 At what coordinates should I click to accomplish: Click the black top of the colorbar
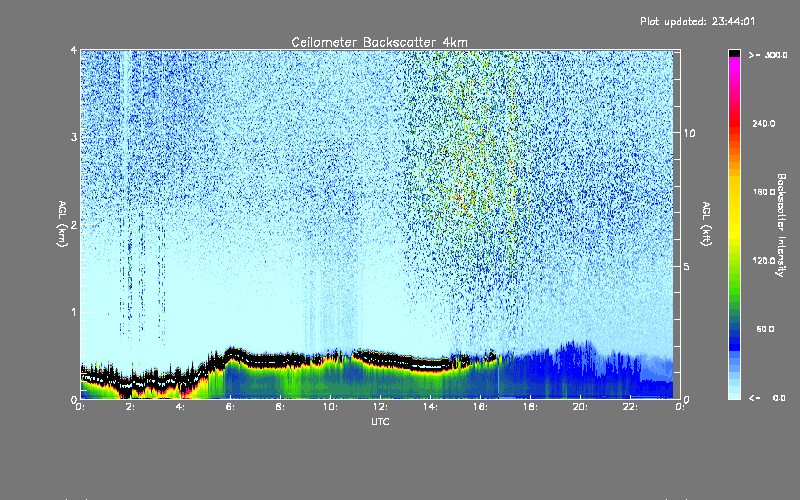pos(734,53)
